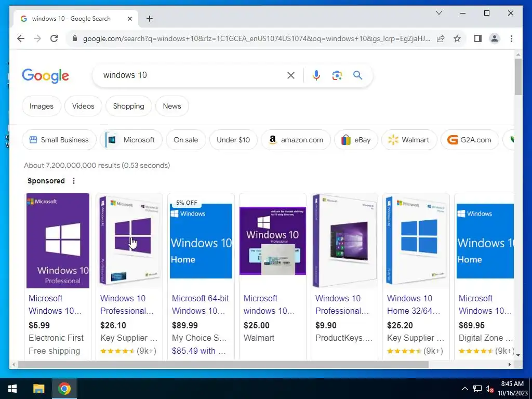Open the side panel icon in Chrome toolbar

478,38
